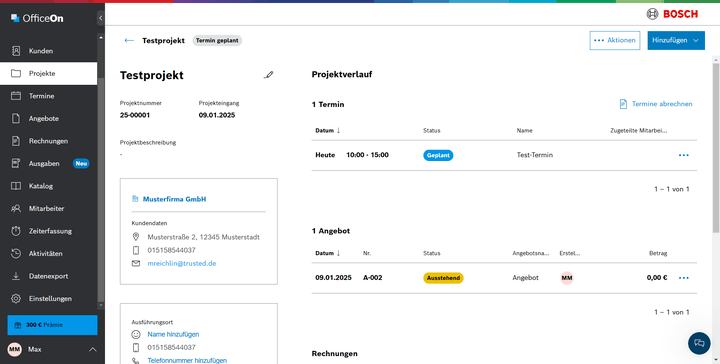Click the envelope email icon
This screenshot has width=720, height=364.
pyautogui.click(x=135, y=263)
